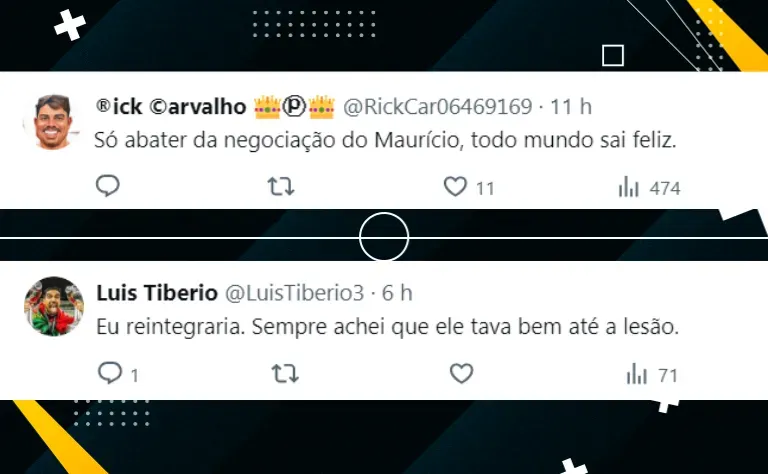Click the Luis Tiberio display name
This screenshot has height=474, width=768.
point(157,293)
